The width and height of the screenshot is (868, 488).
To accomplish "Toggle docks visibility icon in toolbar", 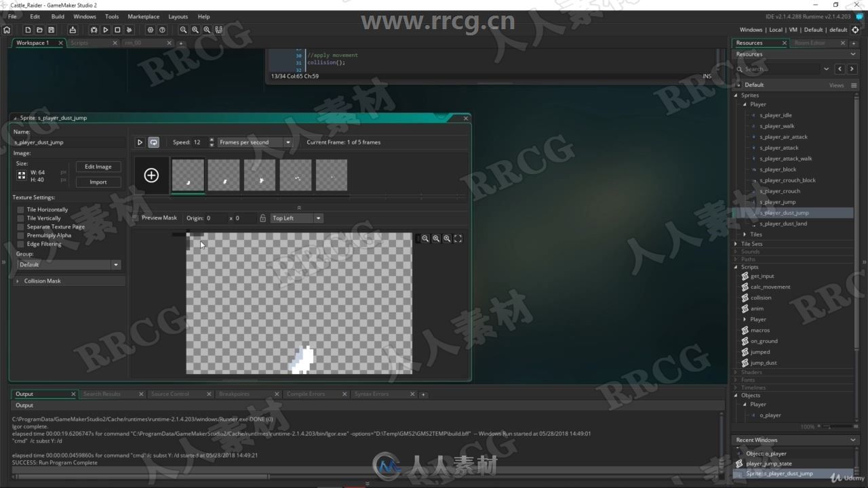I will 218,30.
